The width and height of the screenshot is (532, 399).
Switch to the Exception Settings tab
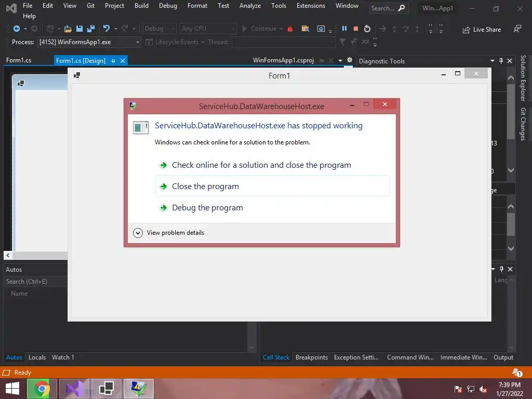pos(356,357)
